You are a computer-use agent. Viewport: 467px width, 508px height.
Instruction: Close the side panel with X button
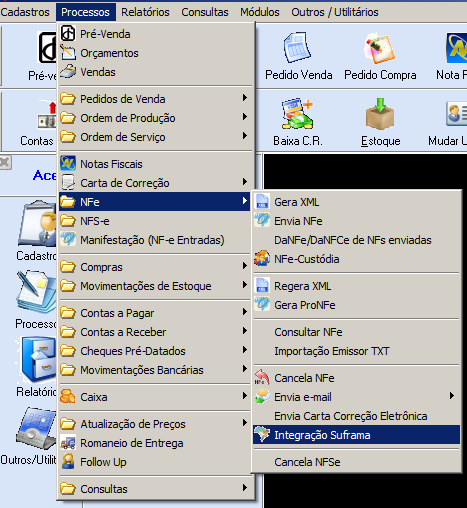point(5,163)
